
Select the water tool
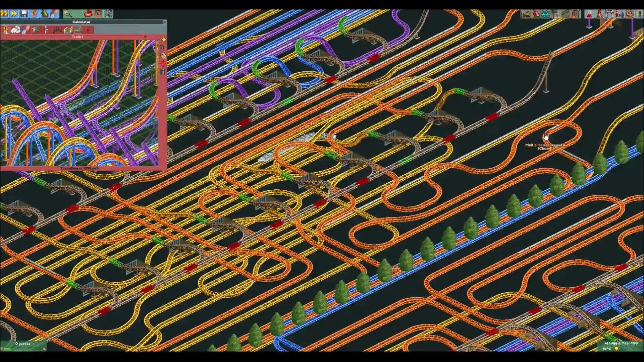(545, 14)
